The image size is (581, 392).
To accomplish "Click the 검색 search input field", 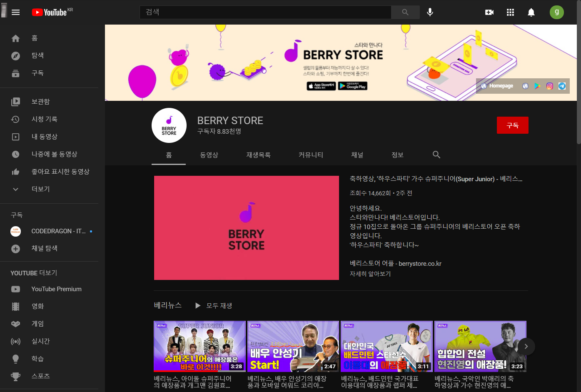I will (x=265, y=12).
